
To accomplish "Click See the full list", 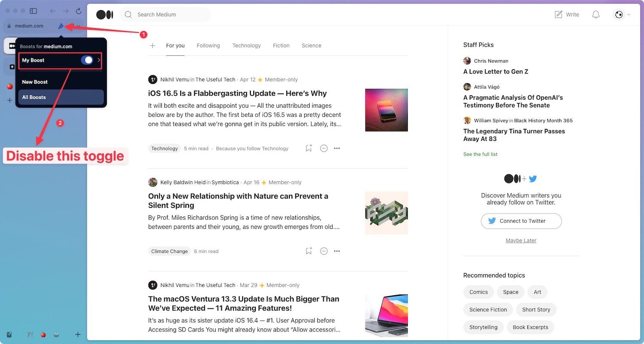I will point(480,154).
